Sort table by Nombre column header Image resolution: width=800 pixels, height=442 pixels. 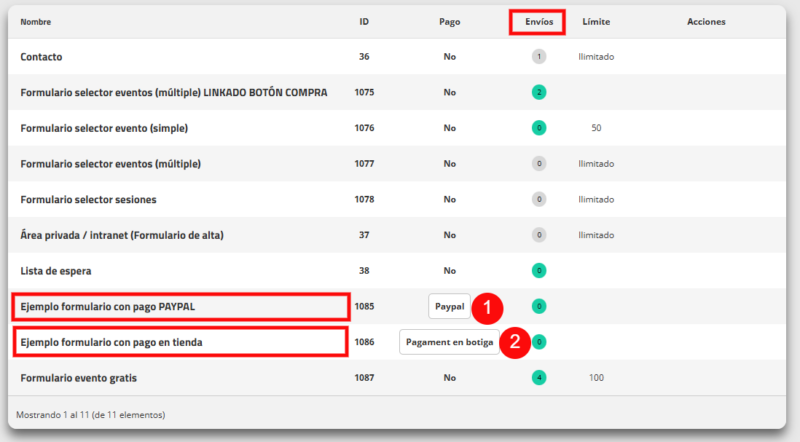36,22
